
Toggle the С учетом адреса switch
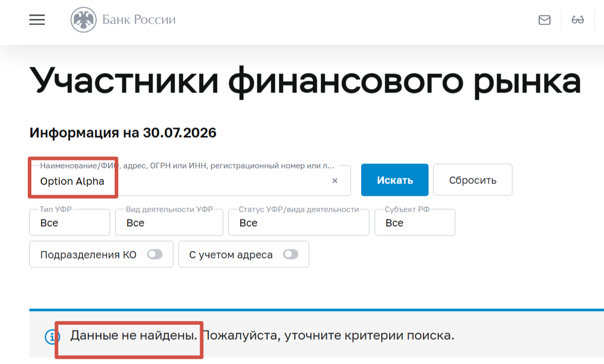291,254
